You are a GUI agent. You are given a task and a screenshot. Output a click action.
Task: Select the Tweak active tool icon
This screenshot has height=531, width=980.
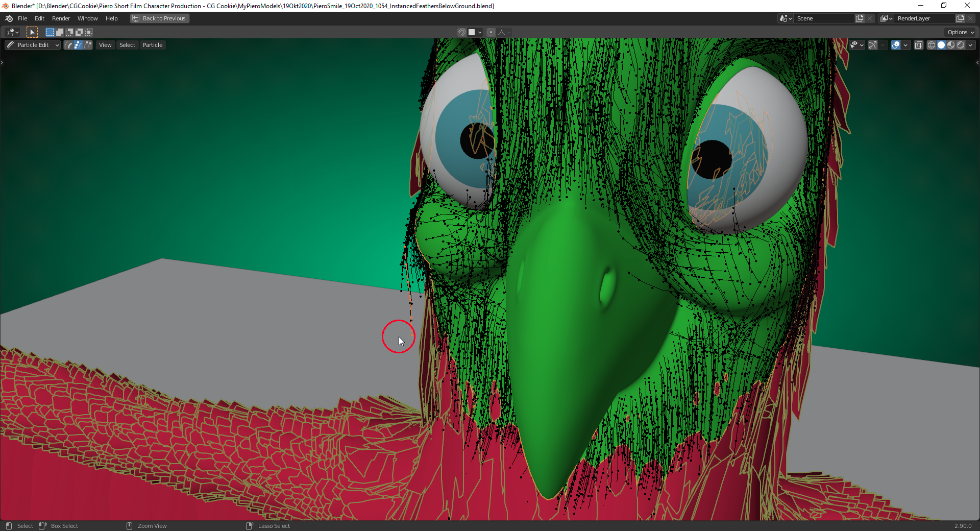tap(32, 32)
